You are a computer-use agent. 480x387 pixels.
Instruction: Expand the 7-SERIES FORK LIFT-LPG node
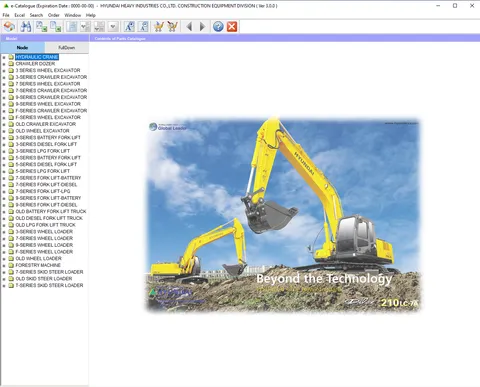4,192
